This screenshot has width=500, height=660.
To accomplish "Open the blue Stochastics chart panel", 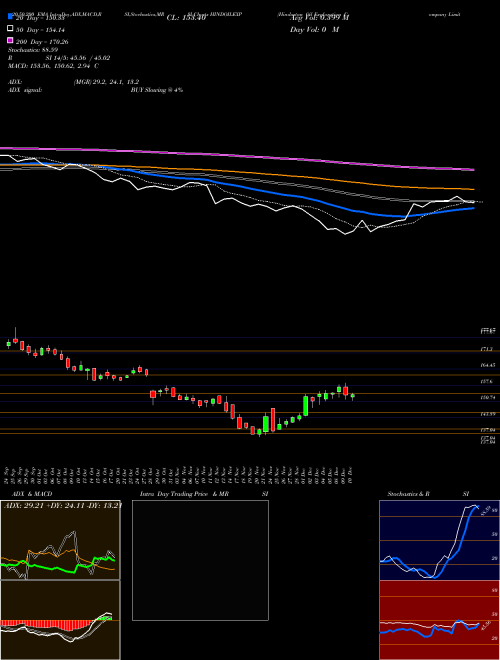I will click(439, 540).
